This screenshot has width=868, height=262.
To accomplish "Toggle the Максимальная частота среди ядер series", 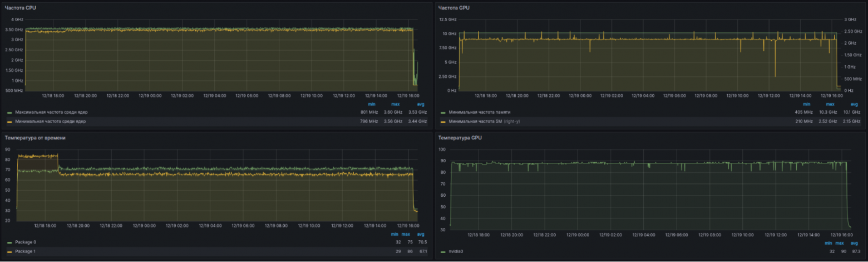I will pos(51,112).
